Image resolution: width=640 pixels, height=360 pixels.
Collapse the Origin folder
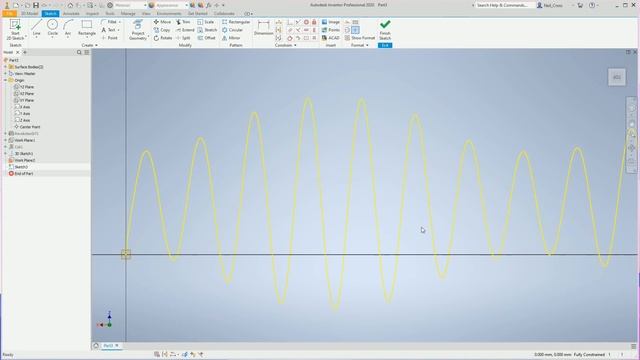[x=5, y=80]
